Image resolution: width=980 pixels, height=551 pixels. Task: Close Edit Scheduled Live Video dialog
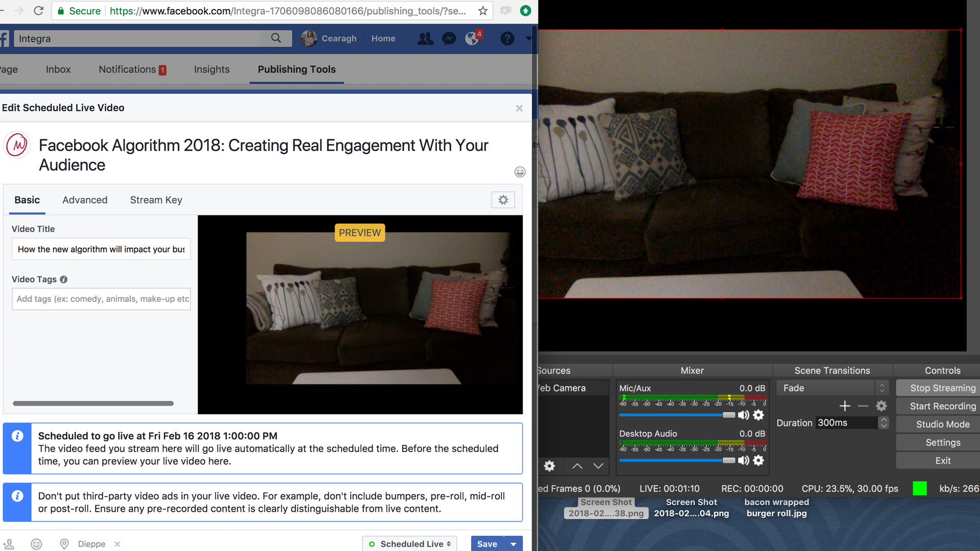(x=519, y=108)
